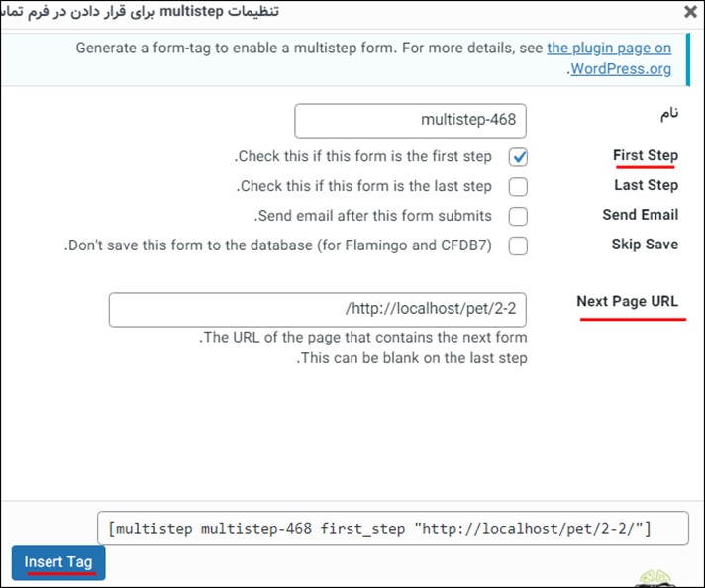This screenshot has width=705, height=588.
Task: Open the plugin page on WordPress.org link
Action: pyautogui.click(x=609, y=48)
